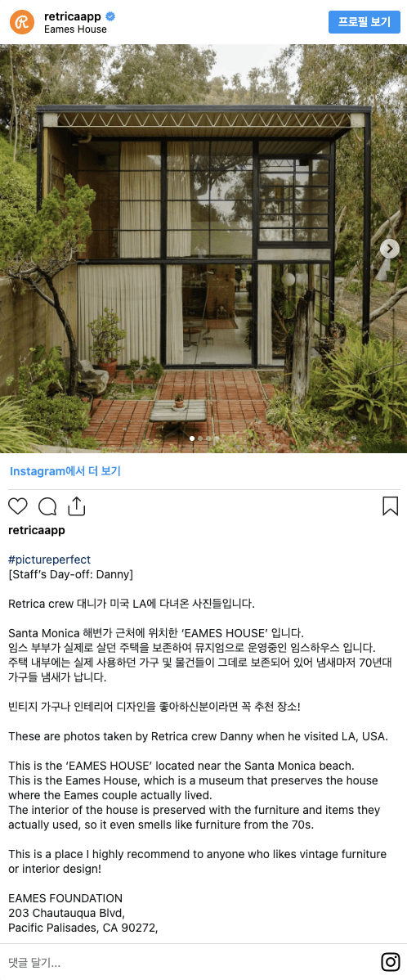Share the post using the share icon

coord(76,506)
